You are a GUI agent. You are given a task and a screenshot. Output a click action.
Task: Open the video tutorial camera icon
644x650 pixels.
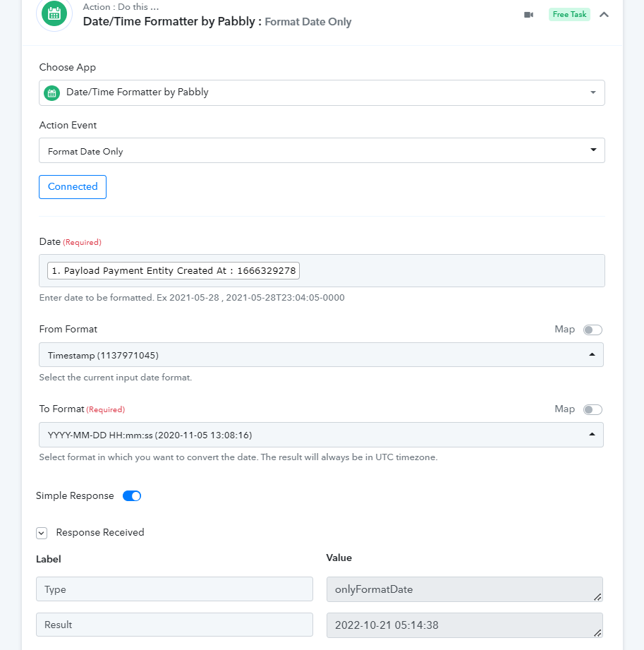click(x=528, y=15)
